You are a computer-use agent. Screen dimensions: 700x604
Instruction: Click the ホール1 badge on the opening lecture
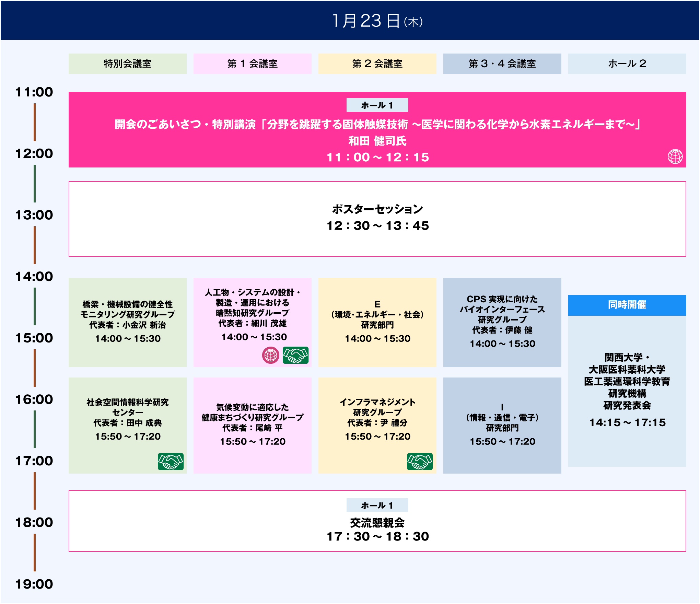click(377, 105)
